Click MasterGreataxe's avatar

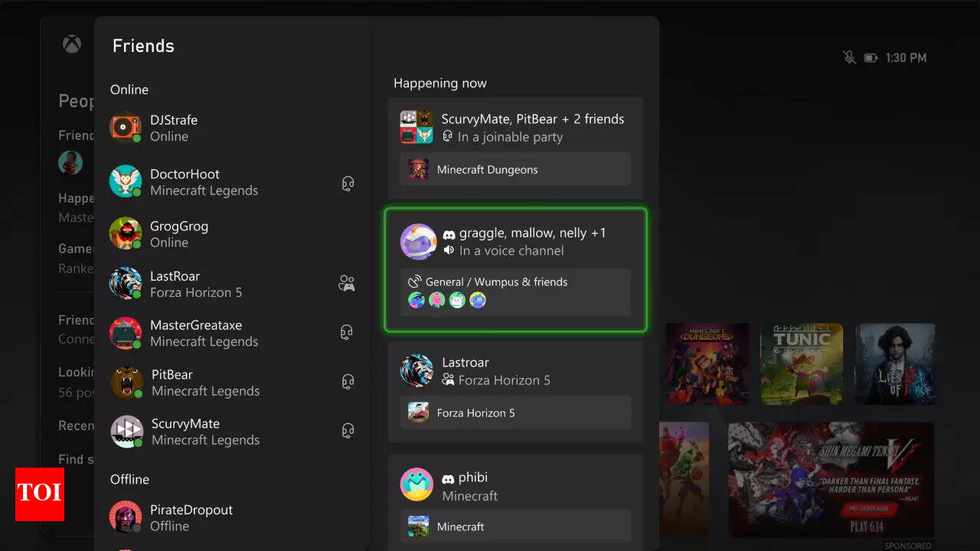tap(126, 333)
